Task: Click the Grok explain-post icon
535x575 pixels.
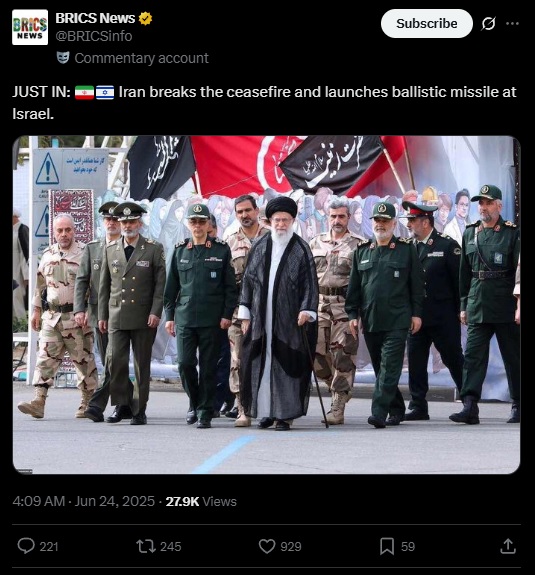Action: point(488,24)
